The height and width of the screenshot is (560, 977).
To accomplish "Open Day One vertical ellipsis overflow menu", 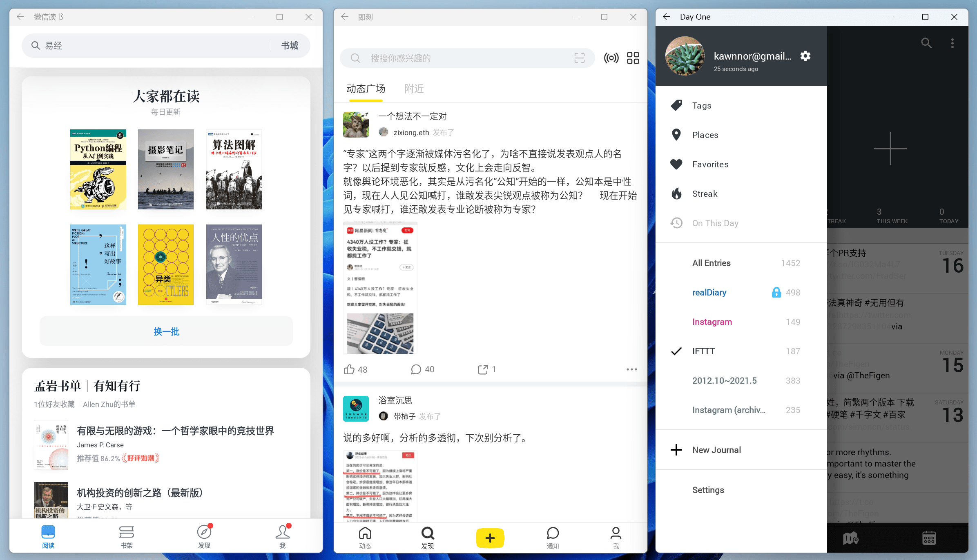I will (952, 43).
